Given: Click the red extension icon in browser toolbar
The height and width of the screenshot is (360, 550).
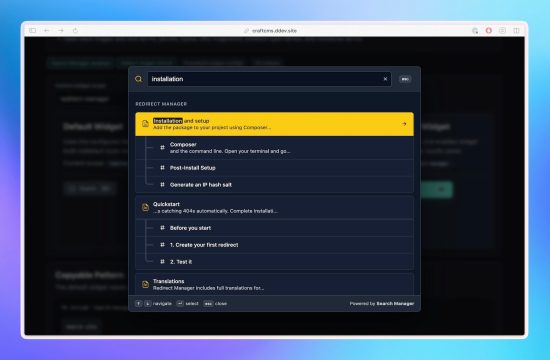Looking at the screenshot, I should 489,31.
